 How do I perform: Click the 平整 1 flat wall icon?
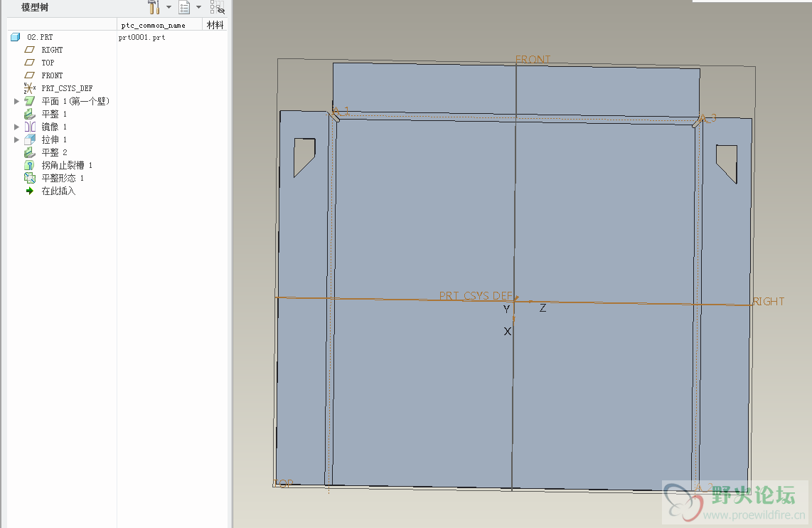[x=30, y=114]
